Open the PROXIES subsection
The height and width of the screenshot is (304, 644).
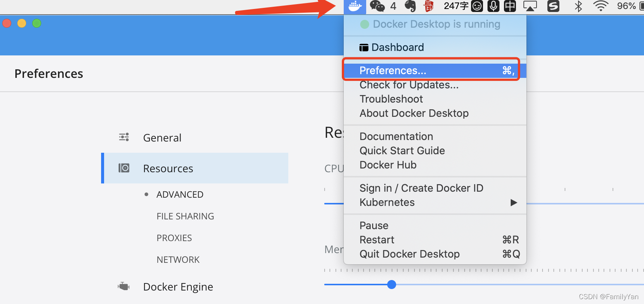click(174, 238)
